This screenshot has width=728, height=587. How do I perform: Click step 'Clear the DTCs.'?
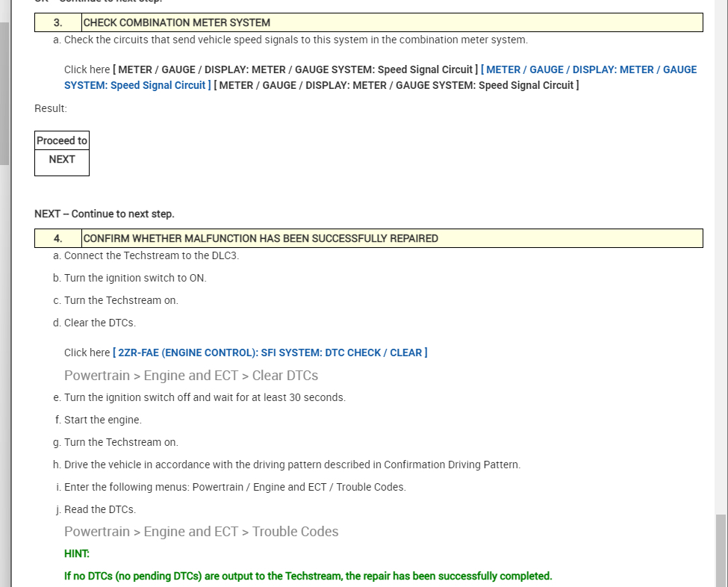[x=100, y=323]
